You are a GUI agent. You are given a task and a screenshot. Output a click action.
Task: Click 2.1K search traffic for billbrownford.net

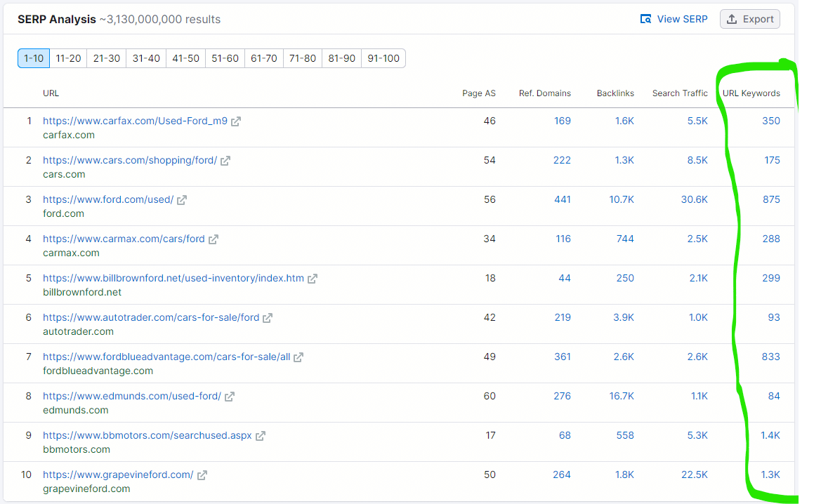point(699,278)
